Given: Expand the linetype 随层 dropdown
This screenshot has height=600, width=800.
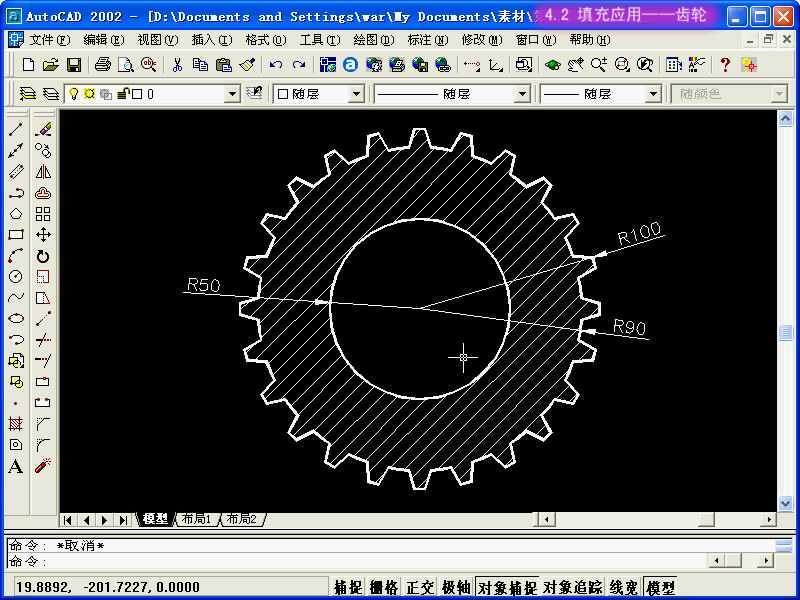Looking at the screenshot, I should [x=522, y=94].
